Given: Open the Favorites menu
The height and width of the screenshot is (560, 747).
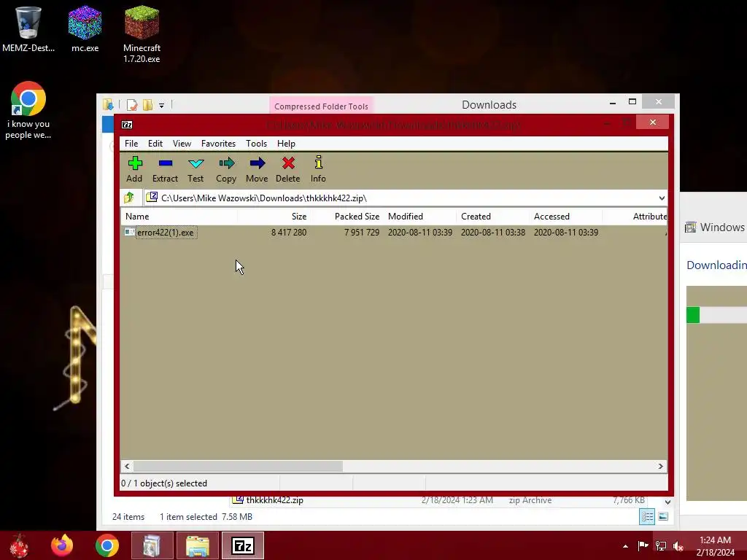Looking at the screenshot, I should tap(218, 144).
